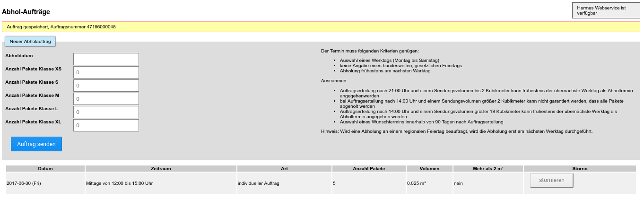Cancel the order with the stornieren button

point(551,180)
